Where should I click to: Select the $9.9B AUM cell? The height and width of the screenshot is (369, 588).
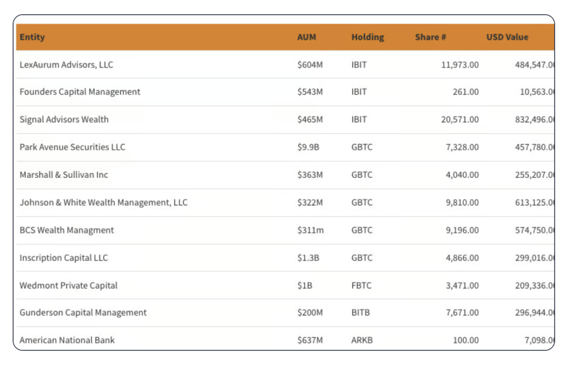click(x=309, y=147)
